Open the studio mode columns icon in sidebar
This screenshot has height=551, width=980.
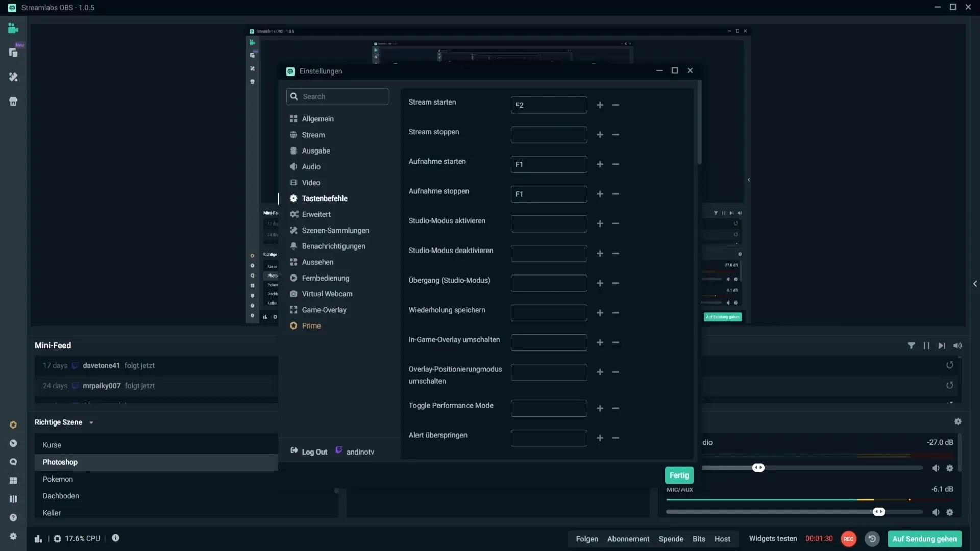tap(13, 499)
